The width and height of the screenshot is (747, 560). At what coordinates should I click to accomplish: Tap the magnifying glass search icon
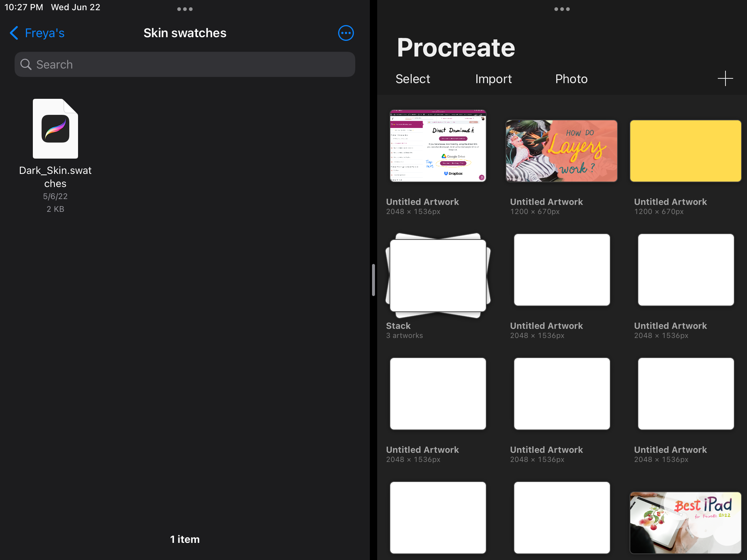click(26, 65)
